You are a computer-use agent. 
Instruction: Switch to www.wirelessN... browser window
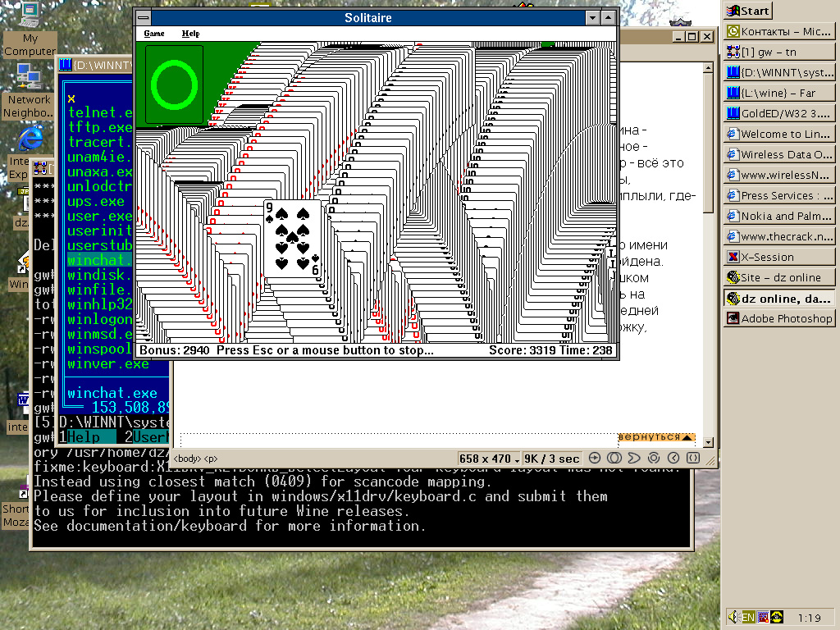click(x=779, y=176)
